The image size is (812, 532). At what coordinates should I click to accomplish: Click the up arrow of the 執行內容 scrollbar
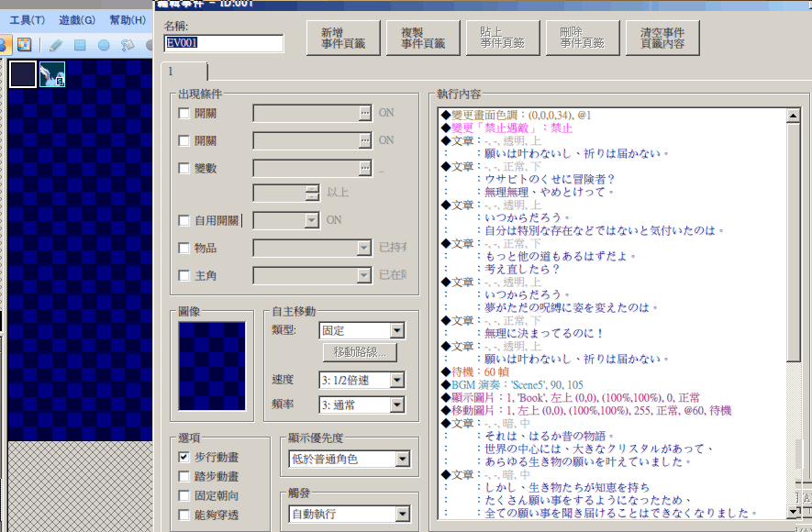point(793,116)
